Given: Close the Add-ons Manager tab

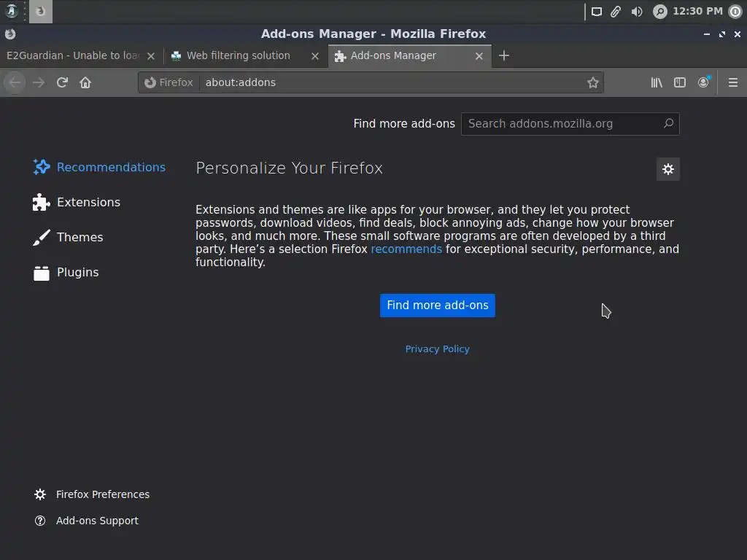Looking at the screenshot, I should click(479, 55).
